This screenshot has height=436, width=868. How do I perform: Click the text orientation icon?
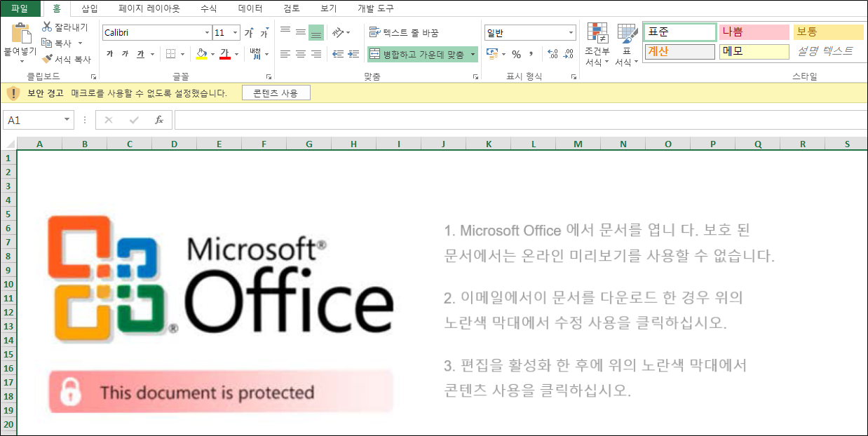click(x=339, y=32)
